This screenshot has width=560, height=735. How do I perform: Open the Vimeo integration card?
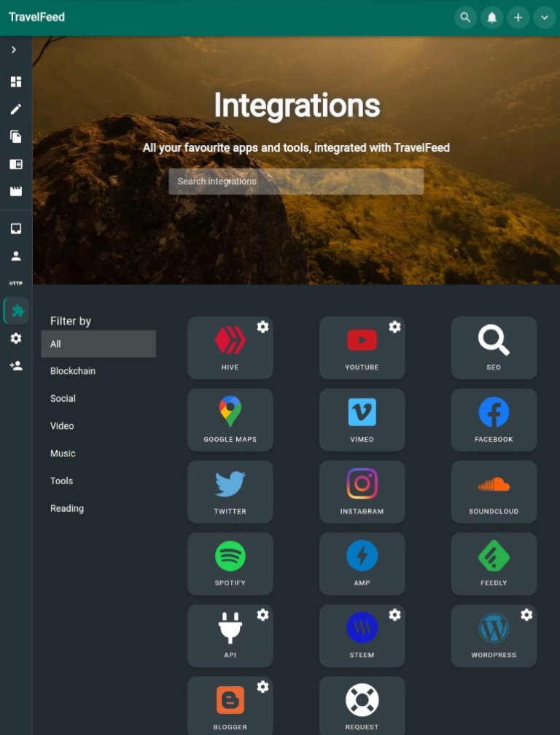(x=362, y=420)
